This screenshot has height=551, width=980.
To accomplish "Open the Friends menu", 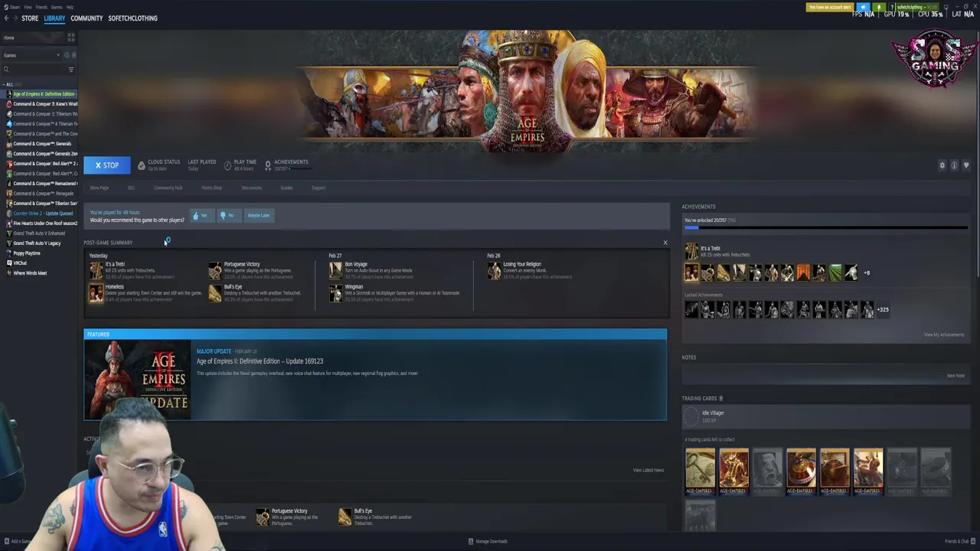I will 41,7.
